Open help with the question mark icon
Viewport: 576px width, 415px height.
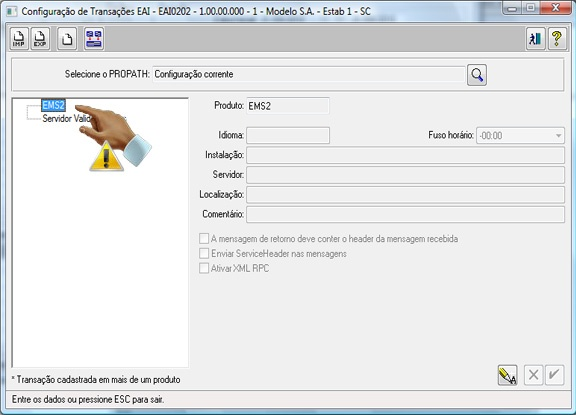pyautogui.click(x=557, y=39)
